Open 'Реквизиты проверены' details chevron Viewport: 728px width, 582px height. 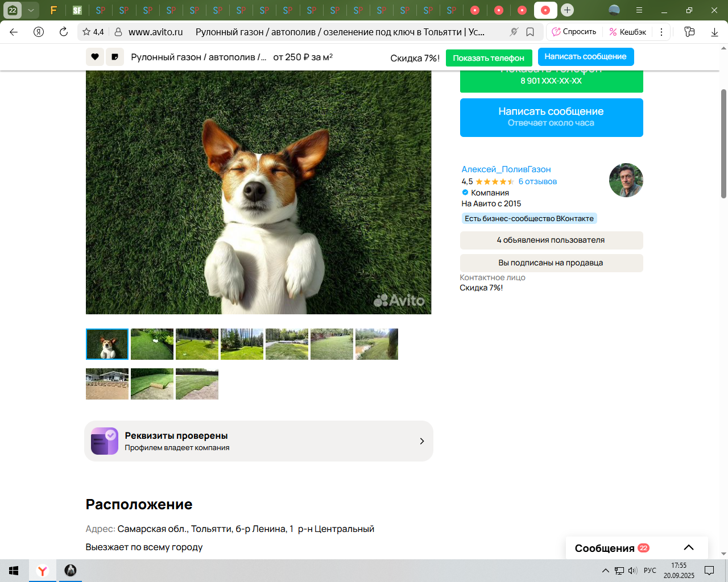tap(421, 441)
